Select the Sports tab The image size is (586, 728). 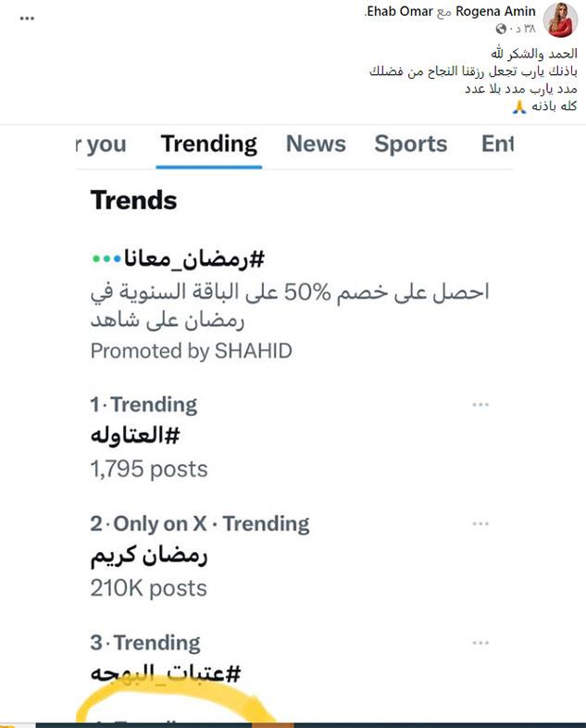pos(410,144)
